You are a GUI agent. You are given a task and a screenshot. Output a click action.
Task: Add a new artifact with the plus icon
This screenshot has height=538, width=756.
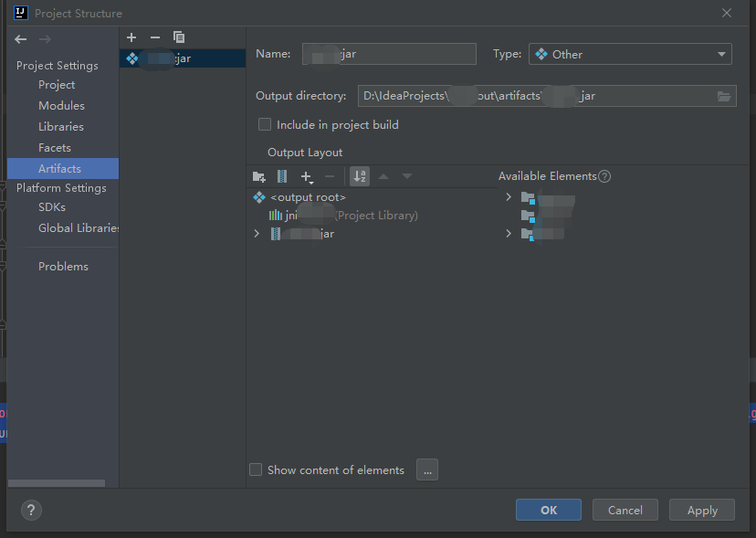click(x=131, y=37)
